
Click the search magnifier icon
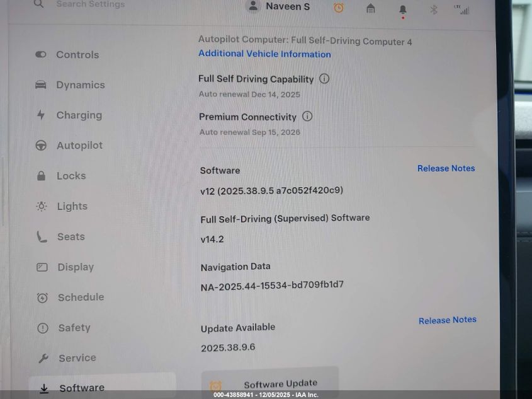pos(39,4)
